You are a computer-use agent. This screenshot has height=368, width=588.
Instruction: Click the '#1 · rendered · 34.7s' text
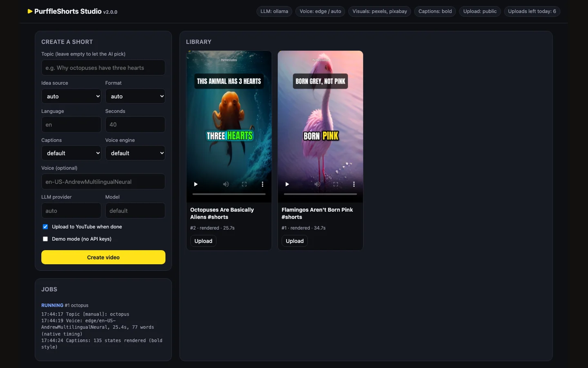pyautogui.click(x=303, y=228)
